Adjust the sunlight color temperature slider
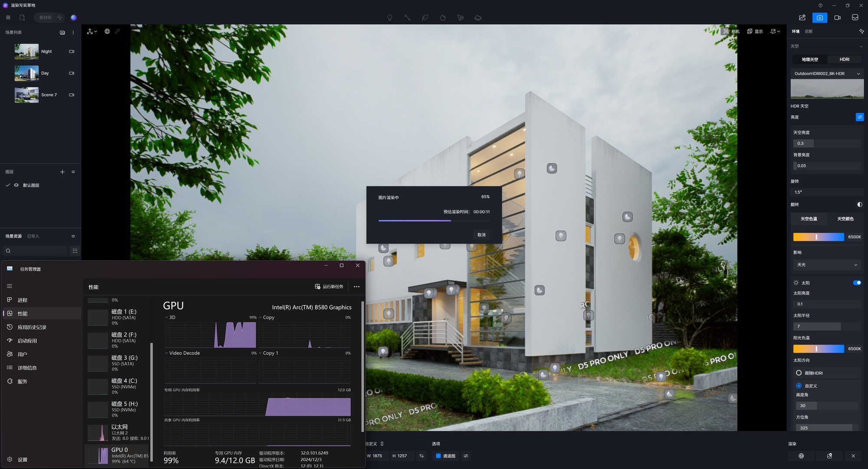 pyautogui.click(x=819, y=348)
